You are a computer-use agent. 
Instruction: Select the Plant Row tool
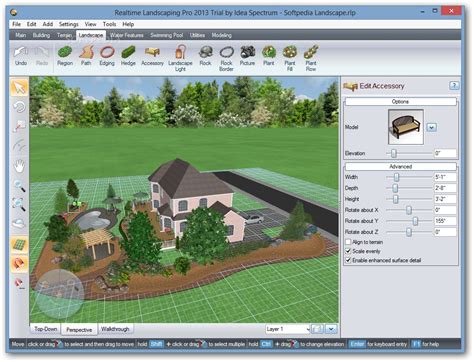(x=311, y=58)
